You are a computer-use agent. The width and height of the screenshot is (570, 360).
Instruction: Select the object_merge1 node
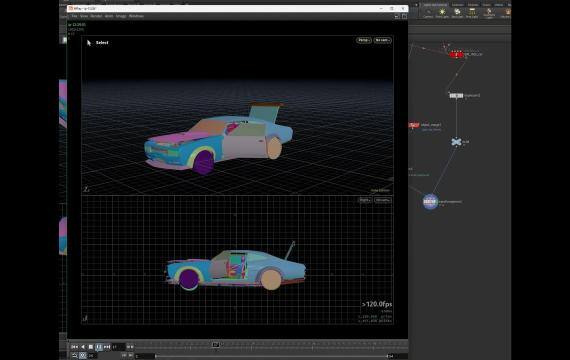(414, 125)
